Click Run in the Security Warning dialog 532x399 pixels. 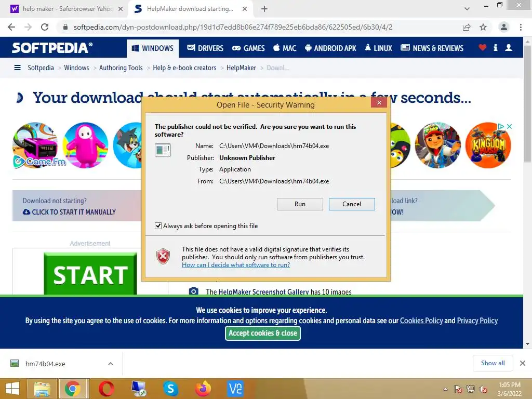[300, 204]
